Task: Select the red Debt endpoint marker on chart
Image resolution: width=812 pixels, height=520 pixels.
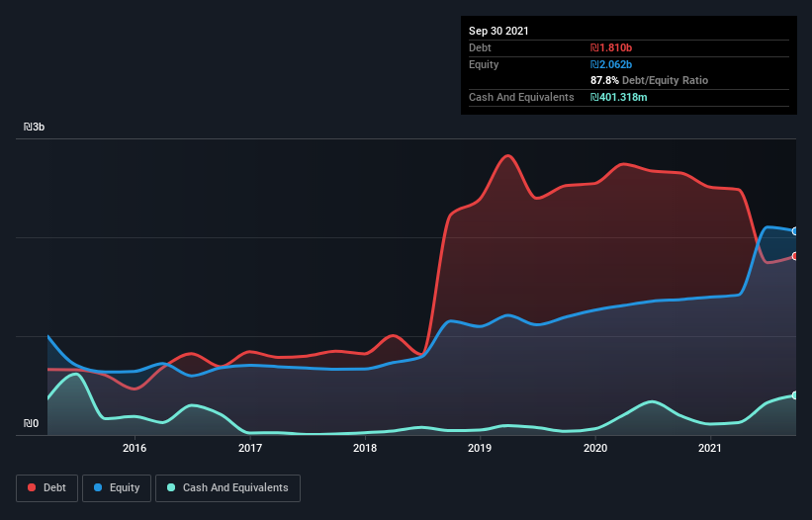Action: pos(795,256)
